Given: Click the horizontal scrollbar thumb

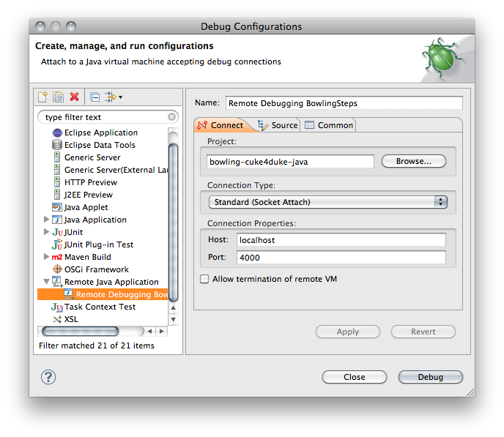Looking at the screenshot, I should (x=81, y=331).
